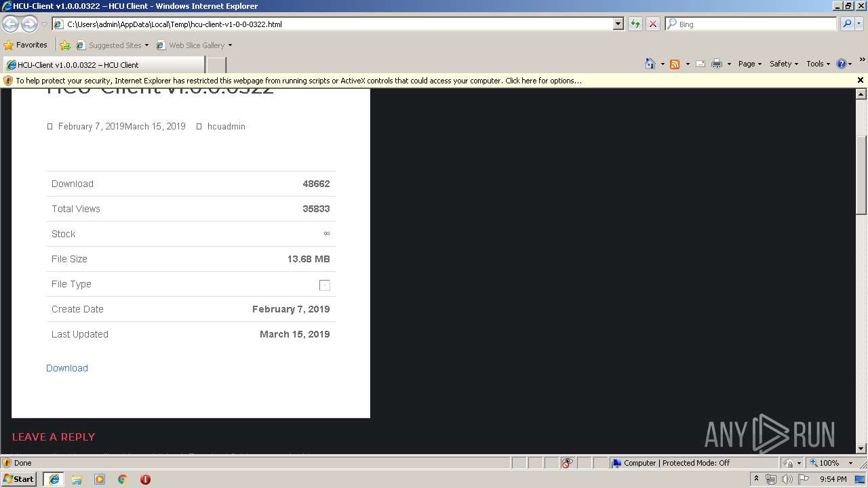Click the February 7, 2019 post date link
868x488 pixels.
click(91, 127)
